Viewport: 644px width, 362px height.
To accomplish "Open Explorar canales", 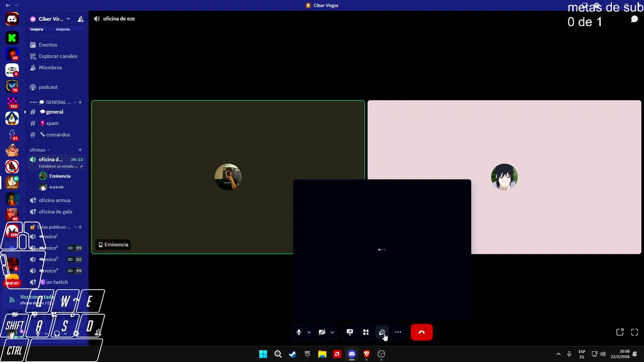I will (x=55, y=56).
